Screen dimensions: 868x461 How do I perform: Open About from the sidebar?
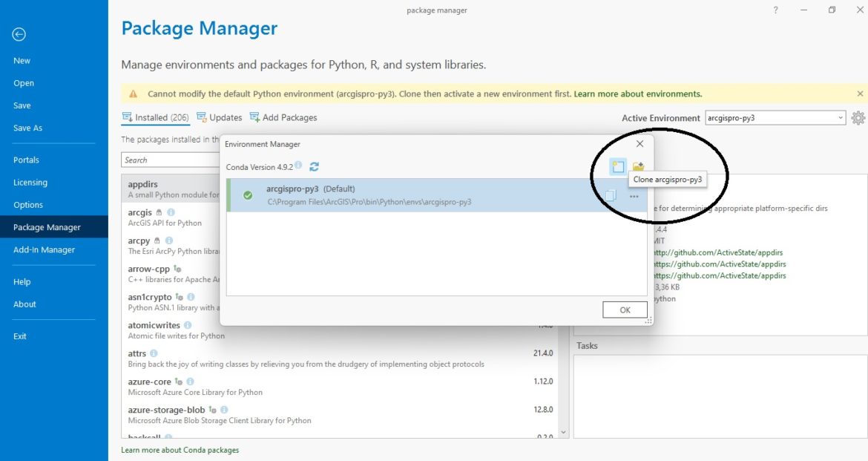click(25, 304)
